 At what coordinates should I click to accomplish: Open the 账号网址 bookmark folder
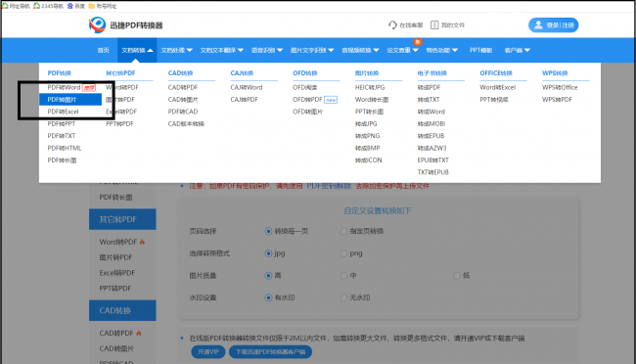click(103, 6)
